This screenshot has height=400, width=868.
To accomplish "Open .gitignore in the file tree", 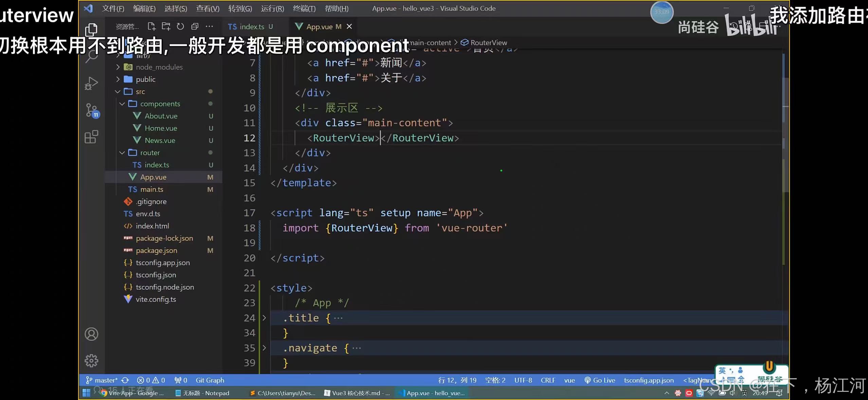I will point(164,202).
